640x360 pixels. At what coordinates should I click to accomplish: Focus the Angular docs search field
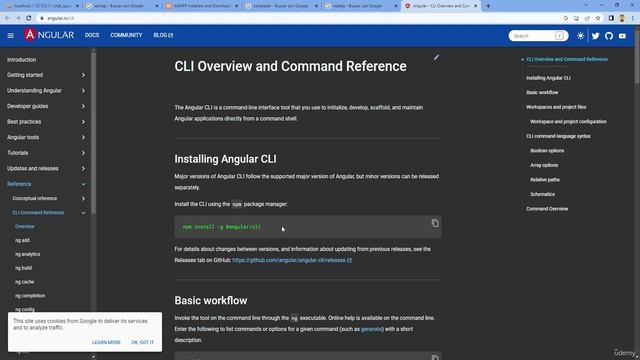click(538, 36)
